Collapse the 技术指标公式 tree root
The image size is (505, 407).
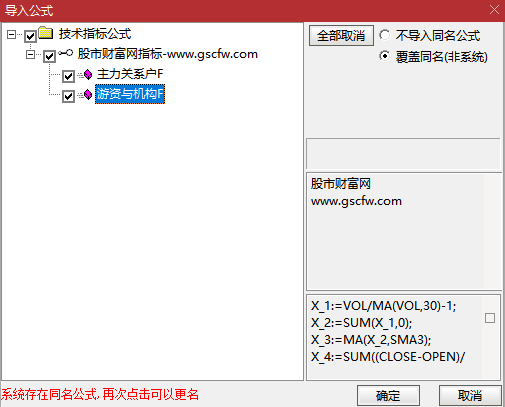pyautogui.click(x=11, y=34)
